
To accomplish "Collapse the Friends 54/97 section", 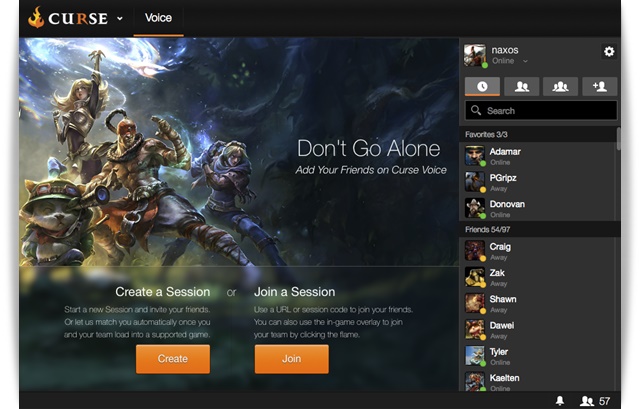I will tap(538, 229).
